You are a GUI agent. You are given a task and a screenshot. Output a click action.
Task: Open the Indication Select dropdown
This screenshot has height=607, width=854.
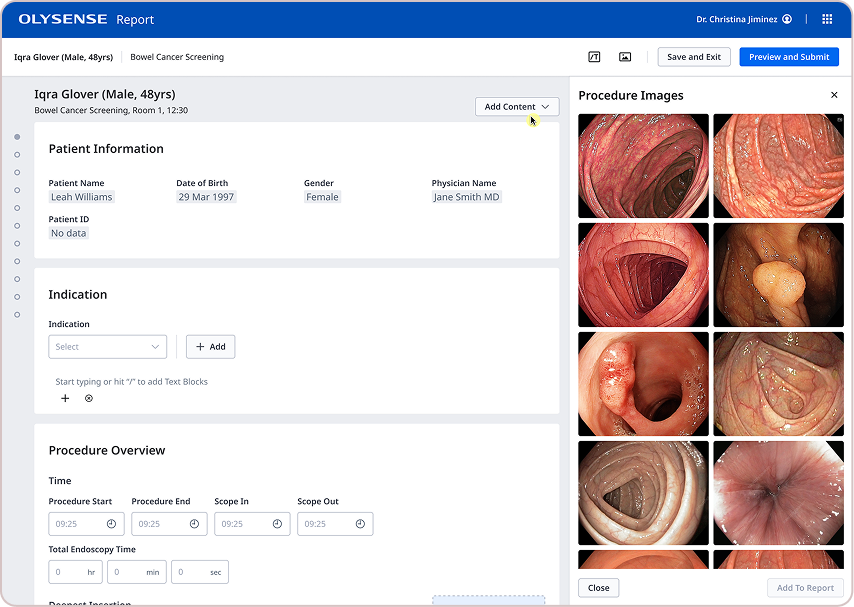tap(108, 347)
